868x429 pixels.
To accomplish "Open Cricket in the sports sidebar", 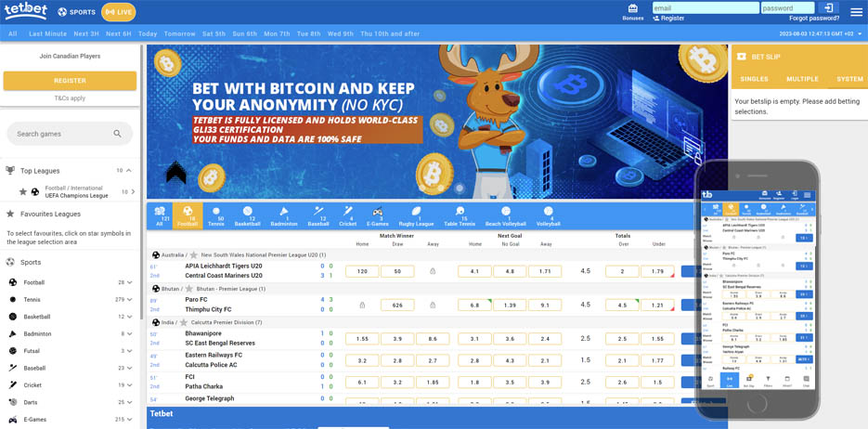I will tap(33, 385).
